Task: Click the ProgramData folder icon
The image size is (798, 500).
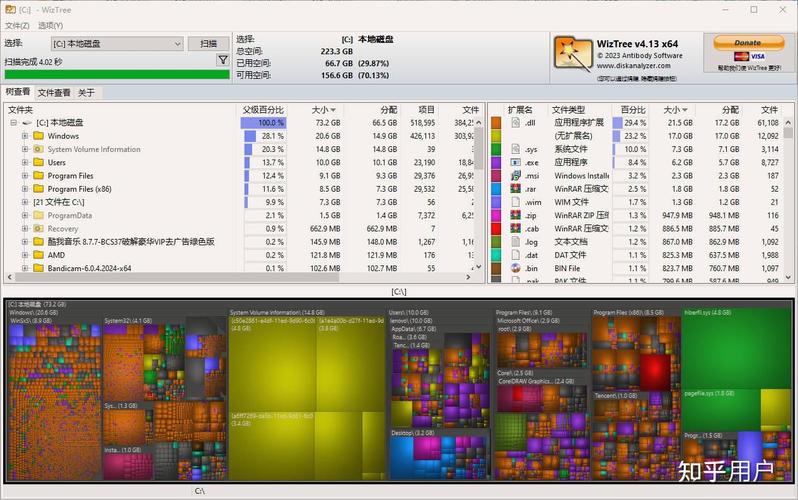Action: (38, 215)
